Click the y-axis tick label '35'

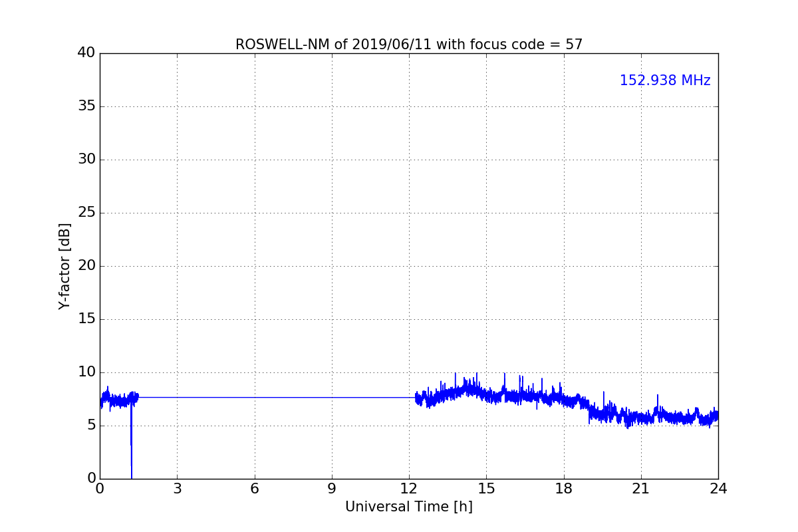click(x=86, y=106)
